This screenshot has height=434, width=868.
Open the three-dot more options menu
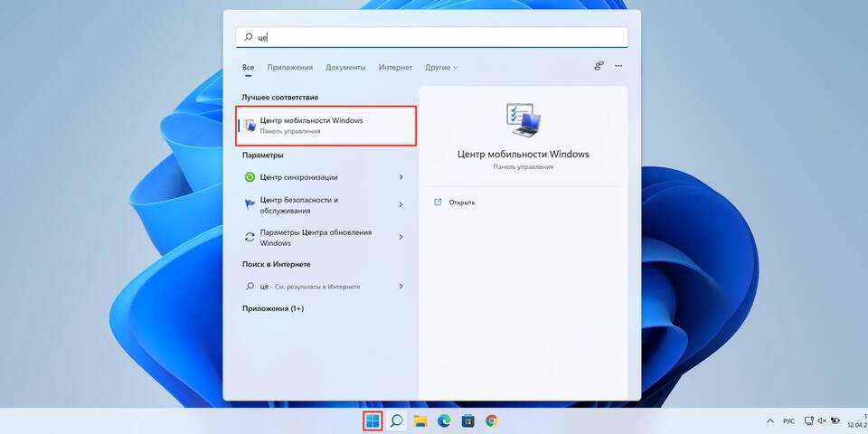618,66
